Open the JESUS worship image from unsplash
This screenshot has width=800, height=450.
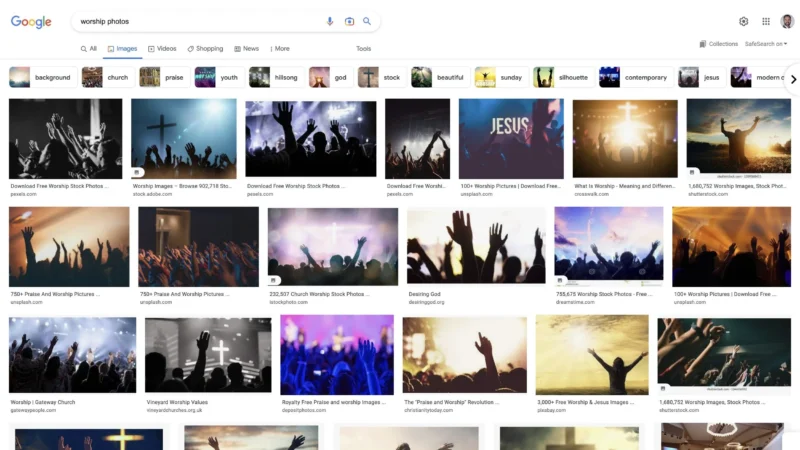tap(511, 139)
